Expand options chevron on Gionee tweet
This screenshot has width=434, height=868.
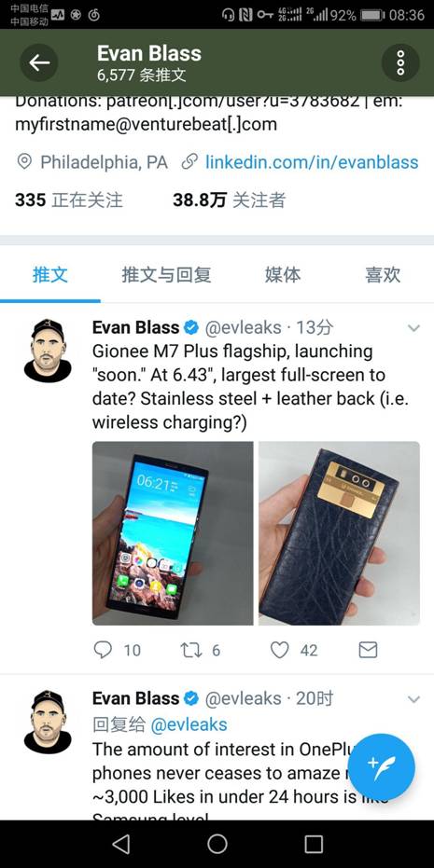pyautogui.click(x=413, y=328)
